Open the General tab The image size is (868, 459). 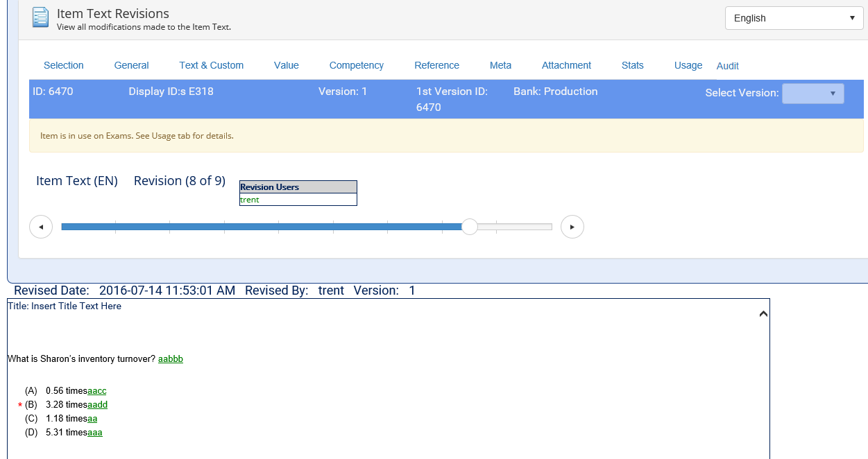coord(131,65)
